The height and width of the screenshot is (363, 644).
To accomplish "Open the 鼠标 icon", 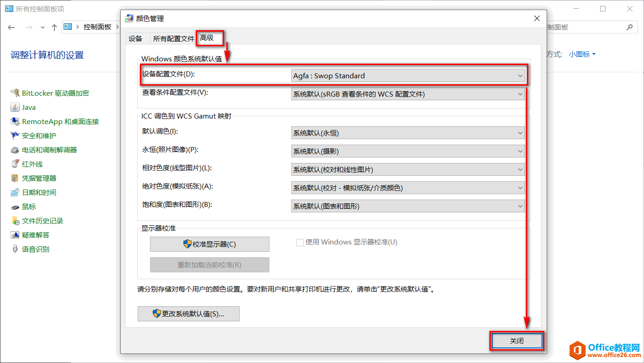I will (15, 206).
